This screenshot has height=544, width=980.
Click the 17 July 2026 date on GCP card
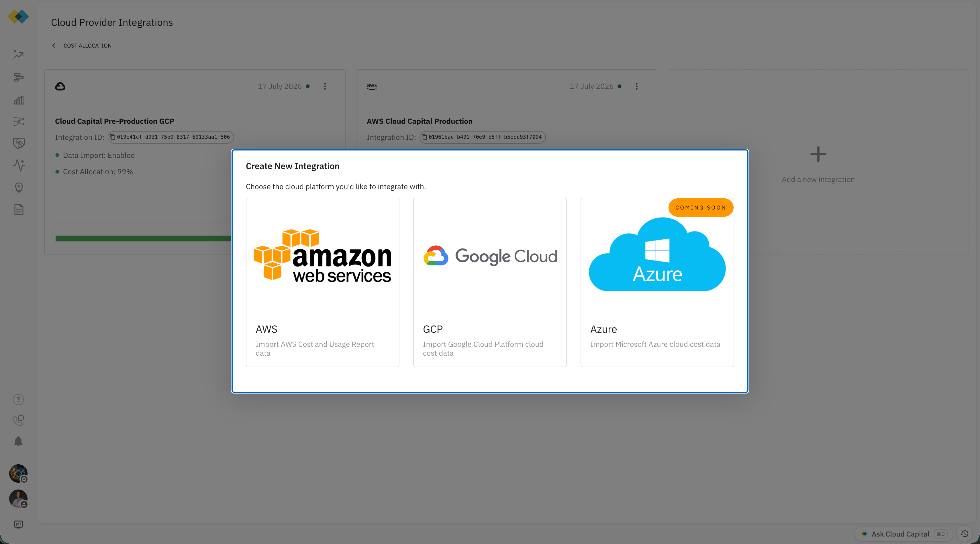coord(280,86)
